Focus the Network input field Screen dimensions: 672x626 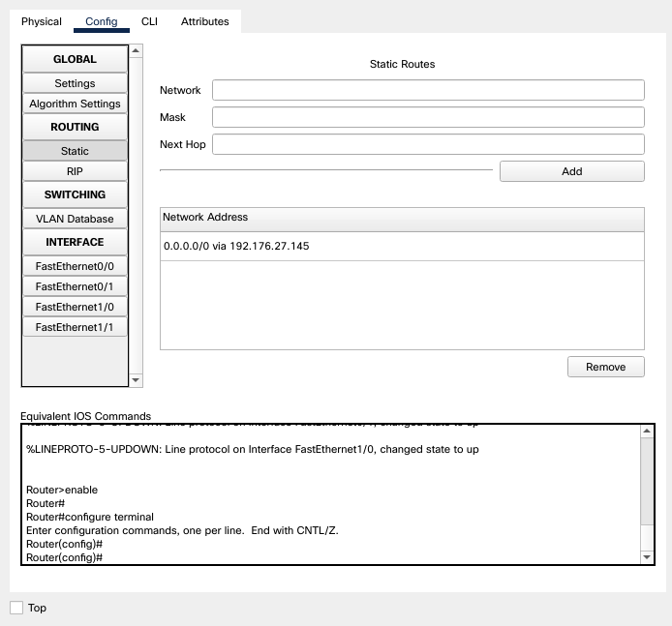428,90
